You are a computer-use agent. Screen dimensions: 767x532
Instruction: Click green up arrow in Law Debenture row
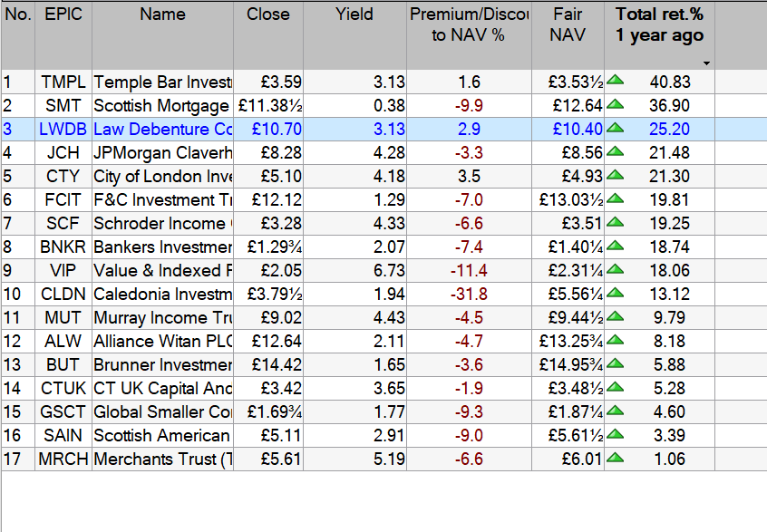pos(616,129)
